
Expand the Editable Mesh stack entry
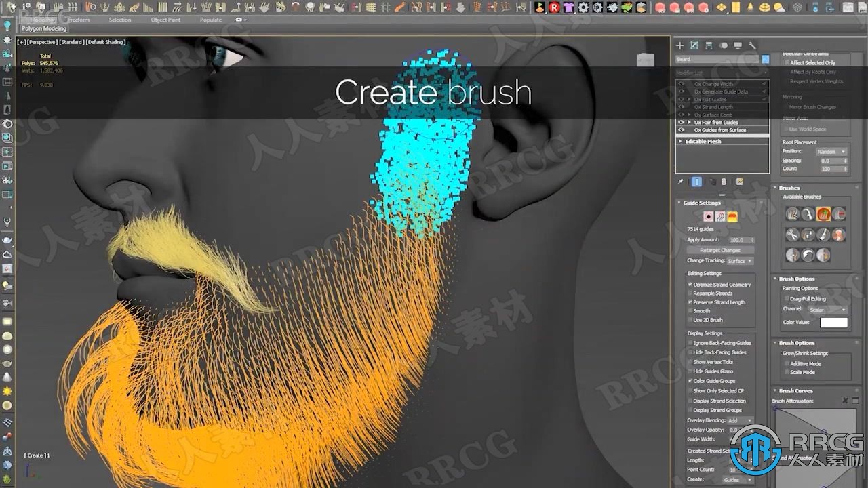tap(680, 142)
